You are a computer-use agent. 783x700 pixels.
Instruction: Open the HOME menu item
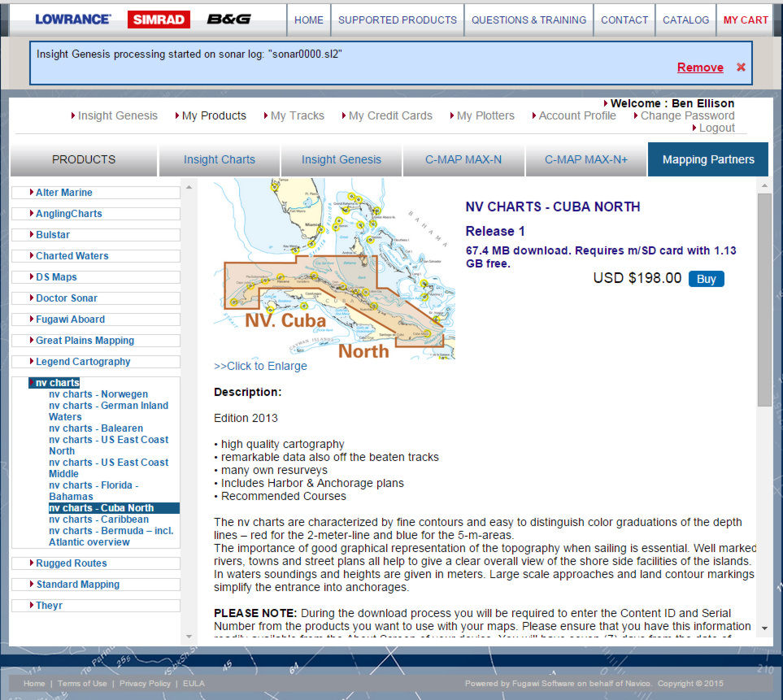(x=309, y=20)
